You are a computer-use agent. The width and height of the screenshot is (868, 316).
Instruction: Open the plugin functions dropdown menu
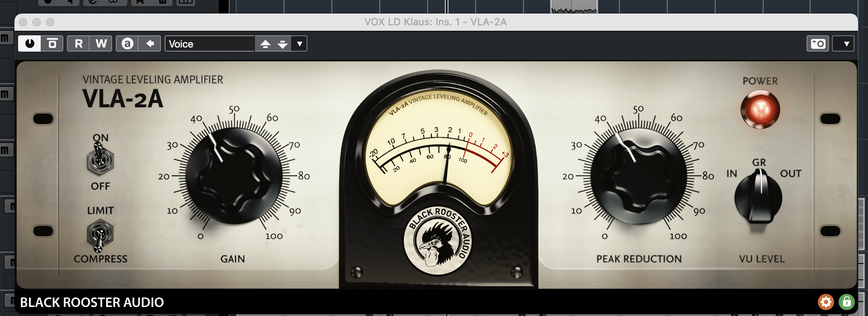coord(843,44)
